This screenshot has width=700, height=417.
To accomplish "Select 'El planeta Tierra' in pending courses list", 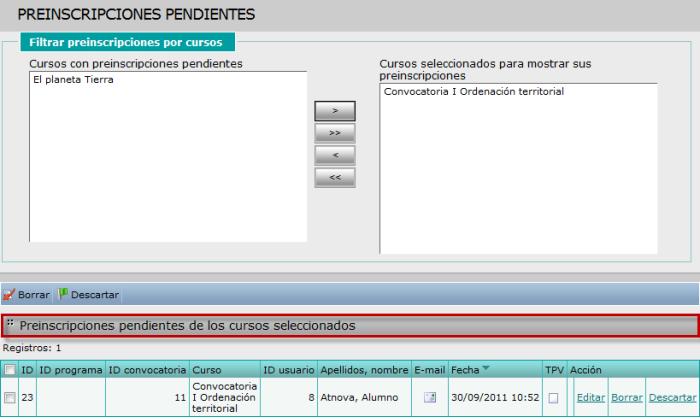I will [x=73, y=79].
